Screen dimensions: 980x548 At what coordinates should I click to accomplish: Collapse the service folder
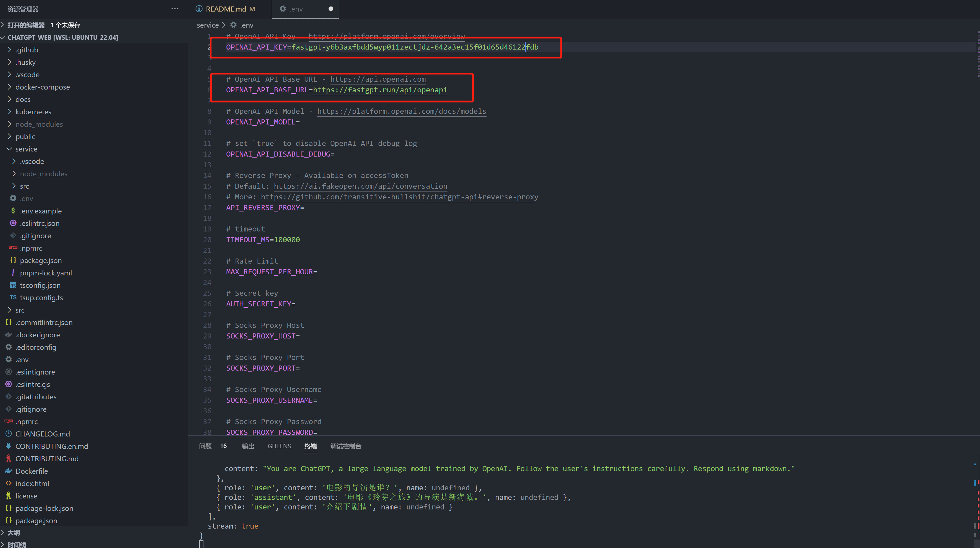[x=26, y=149]
